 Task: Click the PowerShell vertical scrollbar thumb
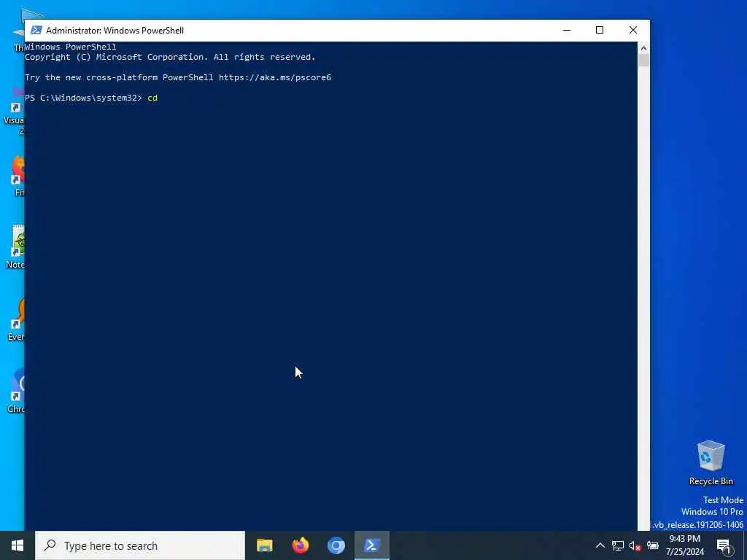click(643, 61)
